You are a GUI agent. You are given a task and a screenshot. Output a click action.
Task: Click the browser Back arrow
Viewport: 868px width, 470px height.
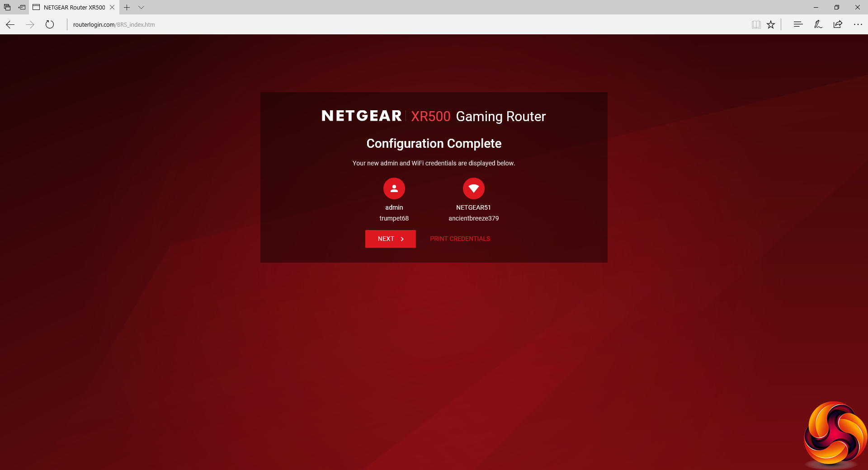(x=10, y=24)
